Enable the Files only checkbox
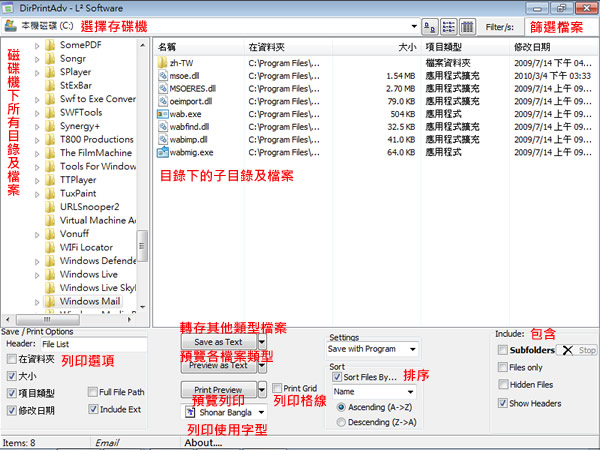 coord(502,367)
